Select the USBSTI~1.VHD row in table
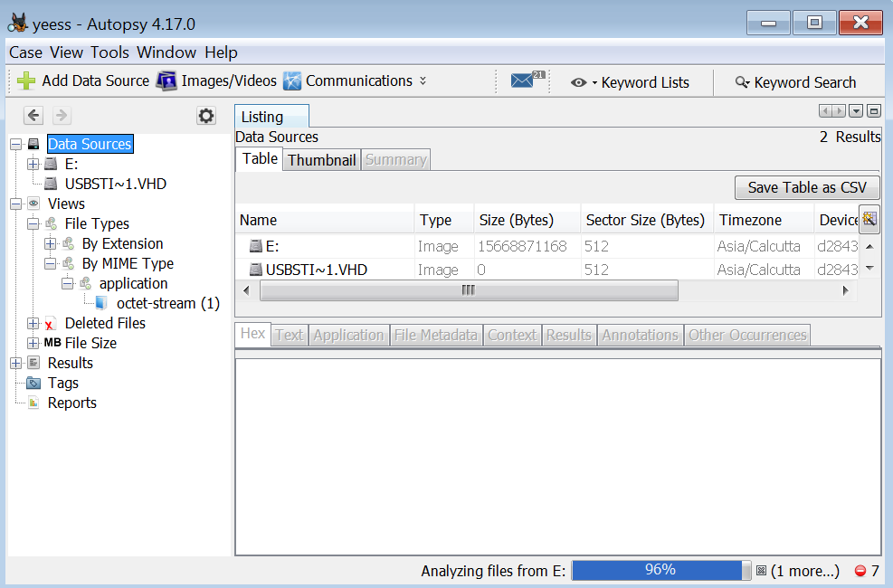 [x=546, y=270]
